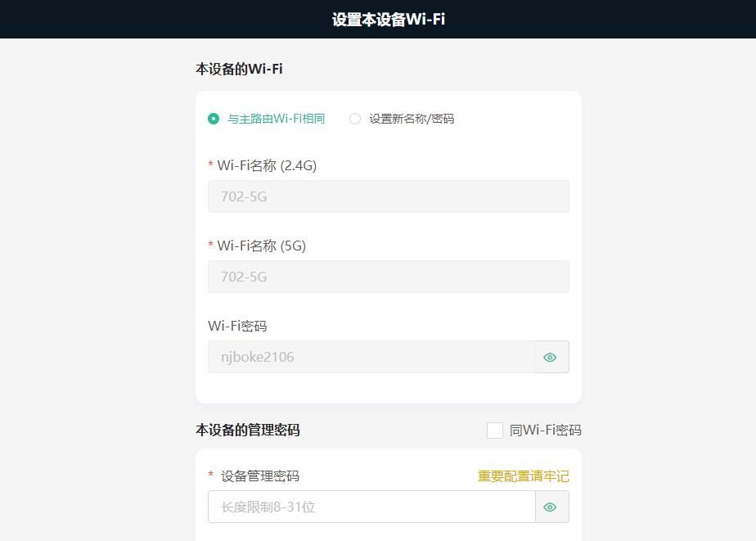Click the 设备管理密码 label text
Image resolution: width=756 pixels, height=541 pixels.
coord(260,476)
